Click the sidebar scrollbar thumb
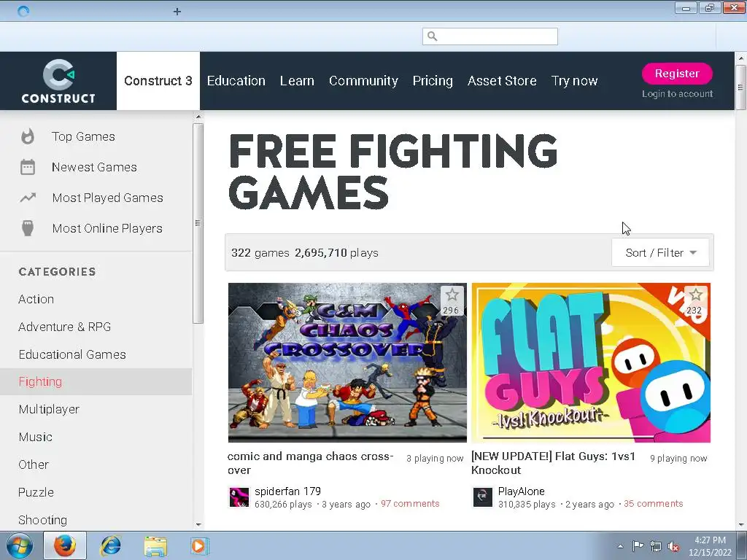 (x=198, y=223)
